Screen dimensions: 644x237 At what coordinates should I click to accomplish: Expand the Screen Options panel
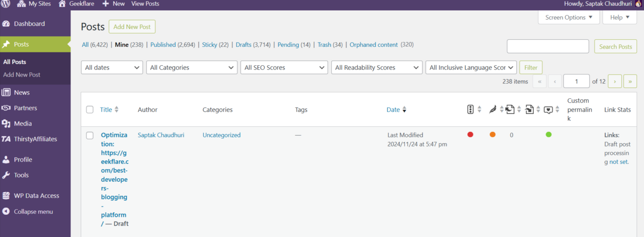coord(569,17)
